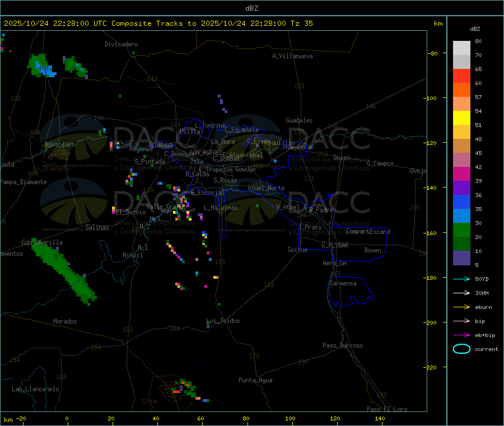The image size is (504, 426).
Task: Click the large green echo near Cda_Amarilla
Action: click(x=64, y=271)
